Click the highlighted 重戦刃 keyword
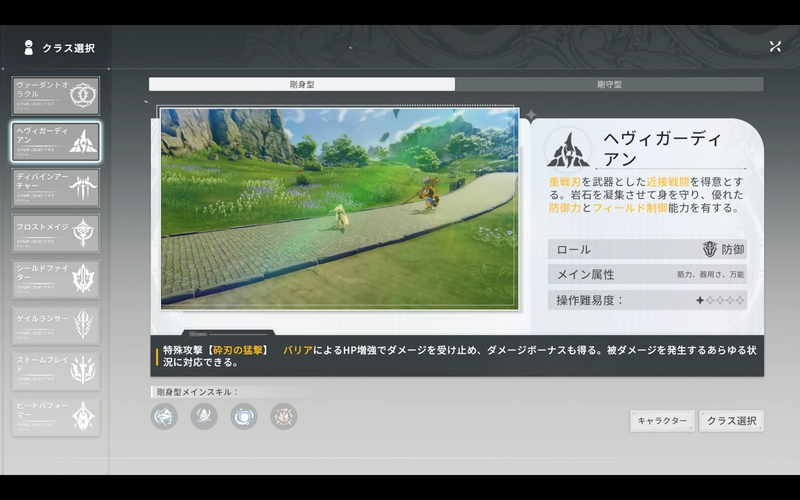The height and width of the screenshot is (500, 800). tap(565, 182)
